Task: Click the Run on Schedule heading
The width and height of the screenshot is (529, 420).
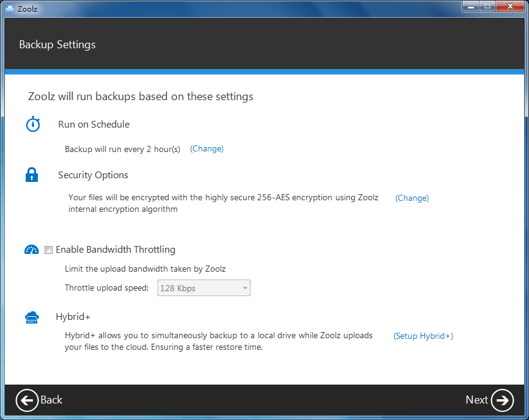Action: click(x=93, y=125)
